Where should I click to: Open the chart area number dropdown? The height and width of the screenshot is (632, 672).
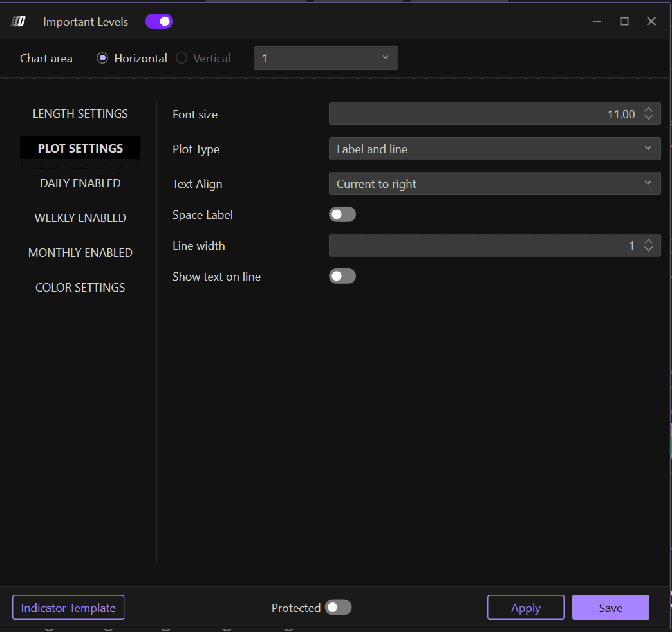pos(326,58)
